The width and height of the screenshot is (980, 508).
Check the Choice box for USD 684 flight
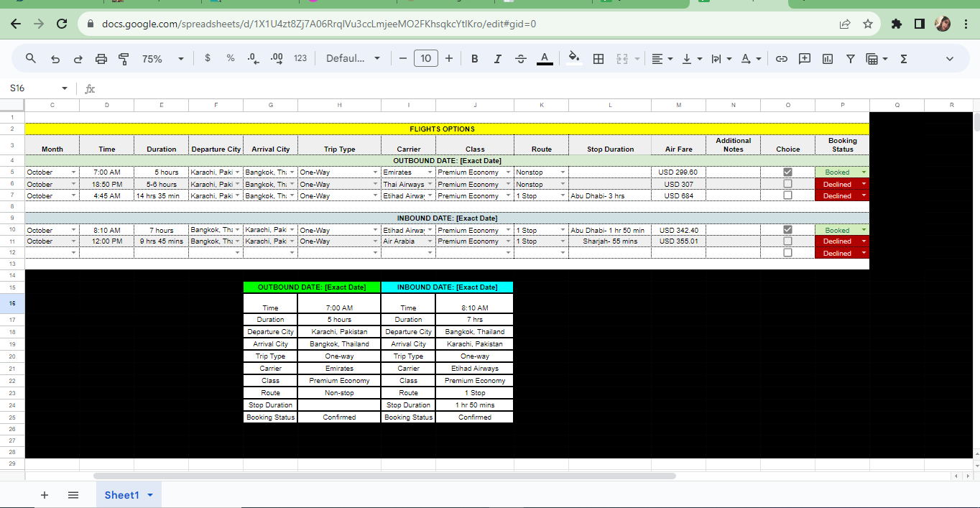(x=787, y=195)
